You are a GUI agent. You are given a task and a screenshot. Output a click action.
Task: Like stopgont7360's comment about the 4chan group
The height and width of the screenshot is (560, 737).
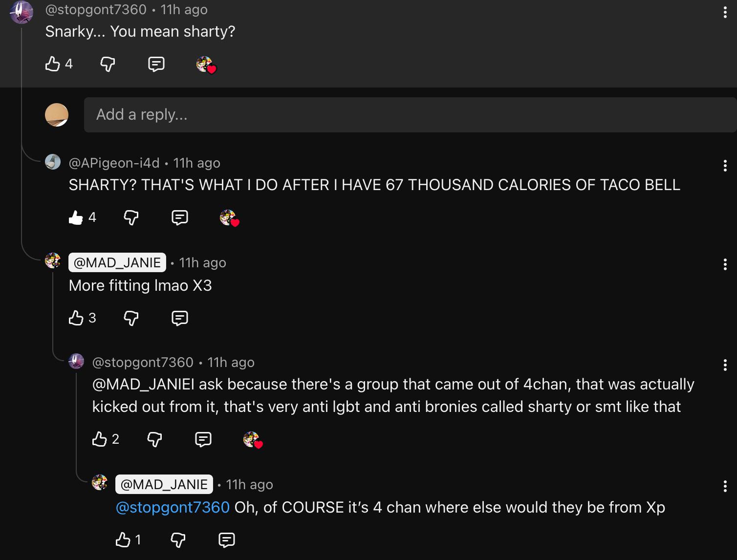click(99, 439)
